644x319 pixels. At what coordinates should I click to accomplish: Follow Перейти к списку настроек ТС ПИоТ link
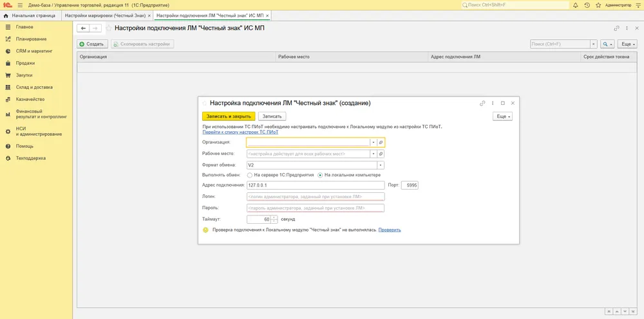click(x=240, y=132)
